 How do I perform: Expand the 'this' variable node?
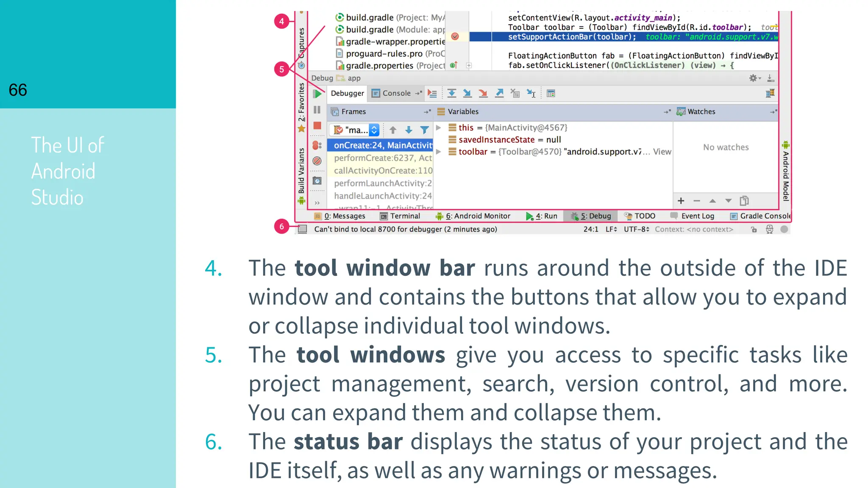[439, 128]
